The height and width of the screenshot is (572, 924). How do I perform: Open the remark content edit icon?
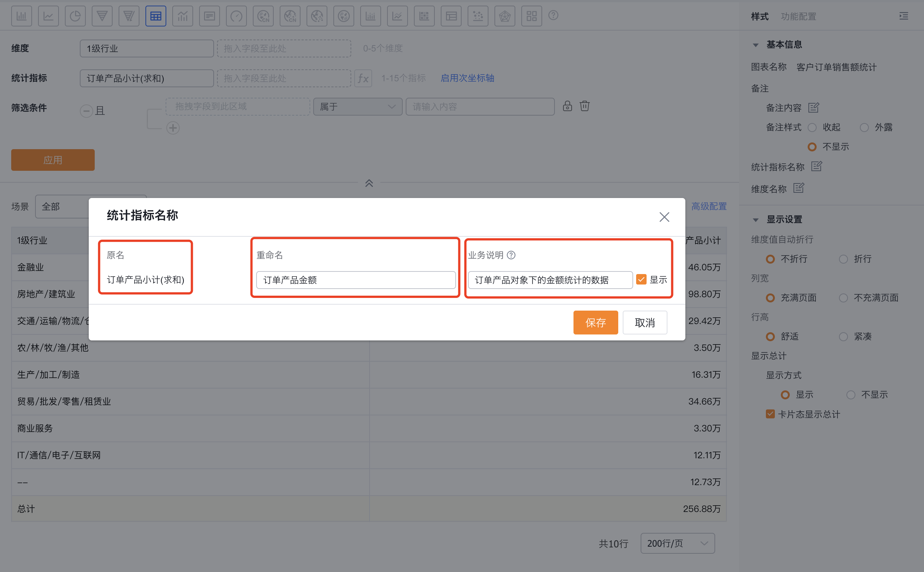pos(813,108)
